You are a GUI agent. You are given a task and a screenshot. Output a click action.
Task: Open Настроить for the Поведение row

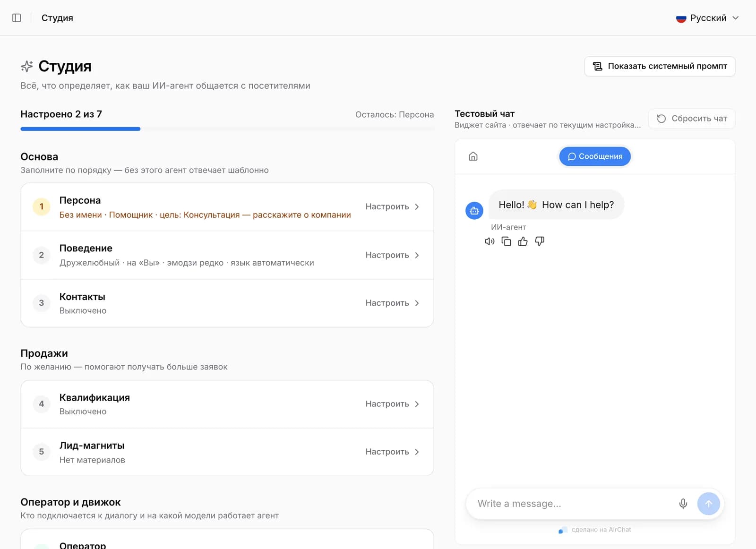392,255
